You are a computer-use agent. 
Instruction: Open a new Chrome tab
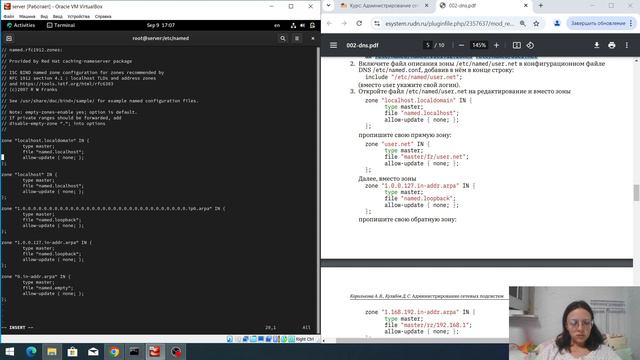click(x=540, y=6)
